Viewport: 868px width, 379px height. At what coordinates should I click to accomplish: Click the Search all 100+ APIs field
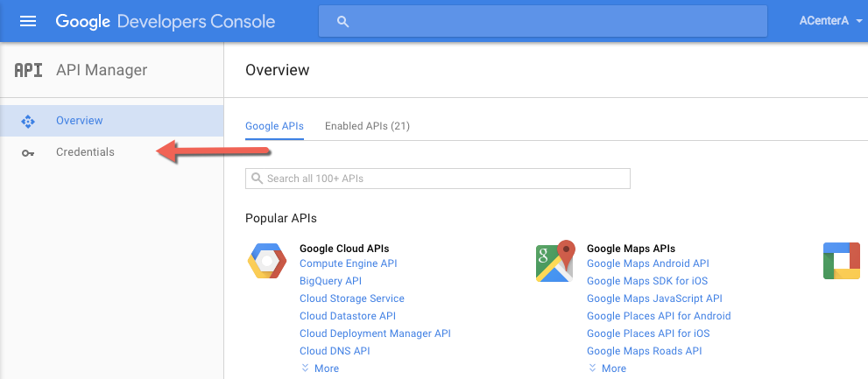[438, 179]
